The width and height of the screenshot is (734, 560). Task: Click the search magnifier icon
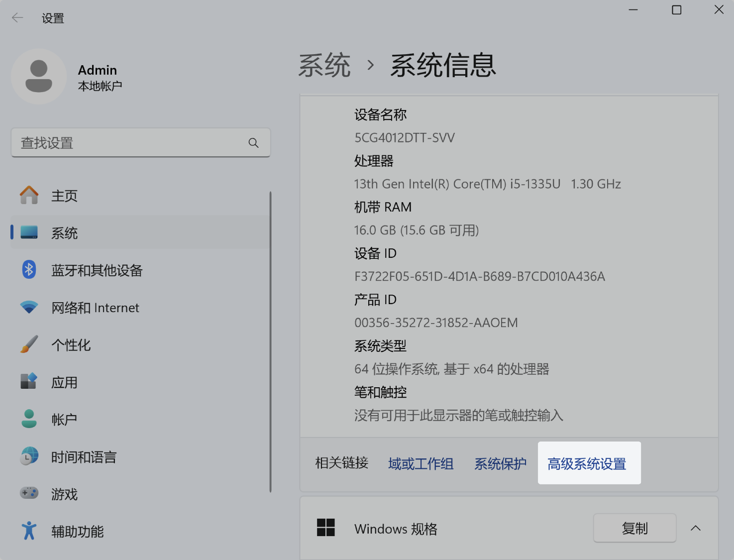(x=253, y=143)
